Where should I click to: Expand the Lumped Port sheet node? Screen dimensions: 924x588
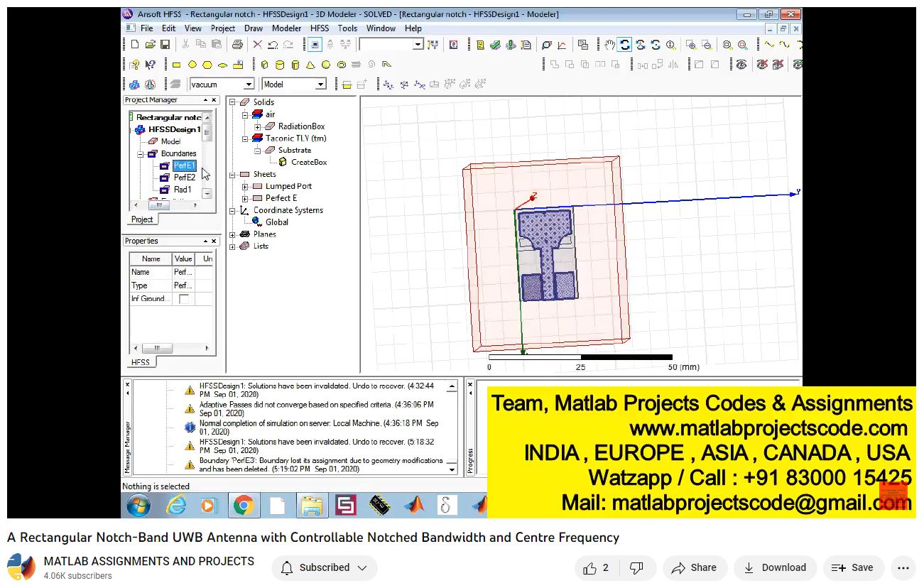tap(245, 186)
